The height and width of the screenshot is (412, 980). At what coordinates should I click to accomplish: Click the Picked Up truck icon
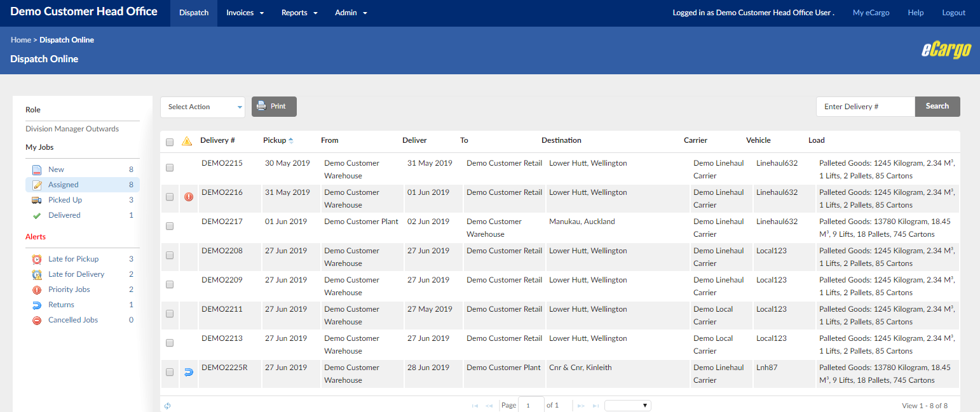tap(37, 199)
